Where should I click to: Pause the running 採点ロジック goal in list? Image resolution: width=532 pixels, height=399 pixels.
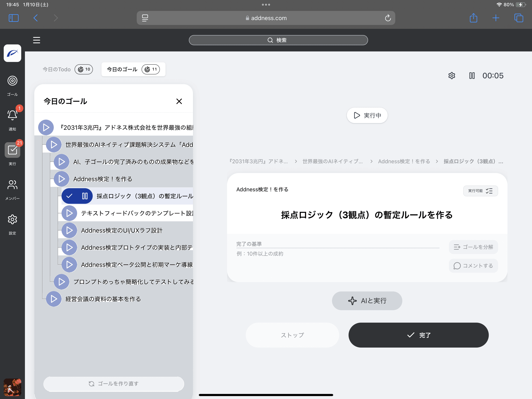coord(85,196)
